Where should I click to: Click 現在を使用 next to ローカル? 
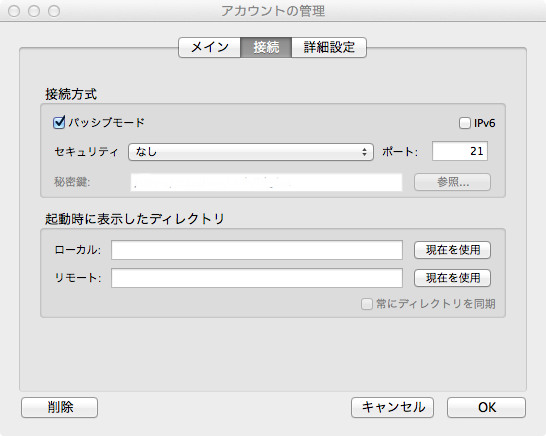pos(452,250)
